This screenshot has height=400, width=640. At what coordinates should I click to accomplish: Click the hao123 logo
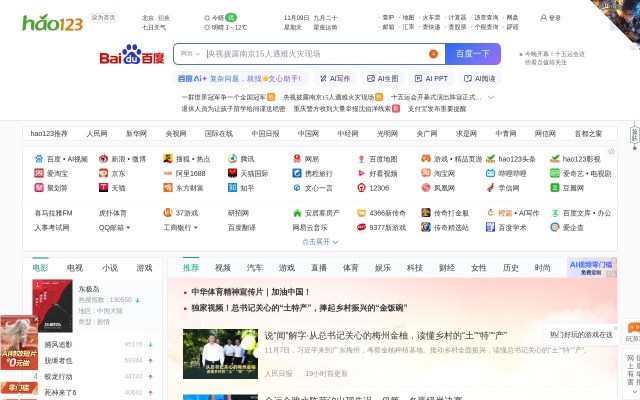tap(54, 22)
